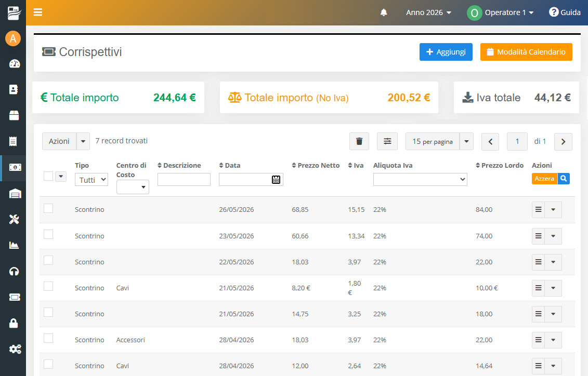Click the blue search magnifier button

pos(564,179)
